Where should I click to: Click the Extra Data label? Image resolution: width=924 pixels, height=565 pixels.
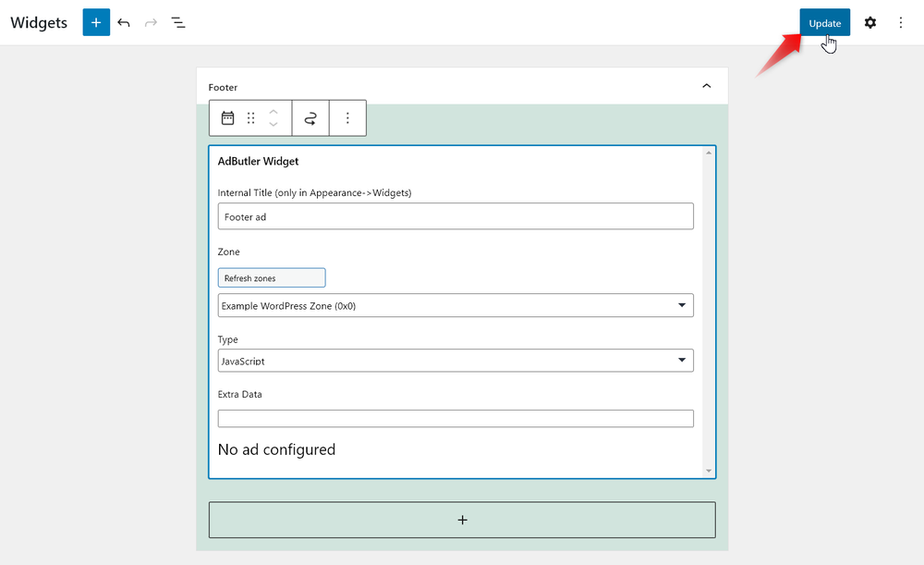pos(240,394)
